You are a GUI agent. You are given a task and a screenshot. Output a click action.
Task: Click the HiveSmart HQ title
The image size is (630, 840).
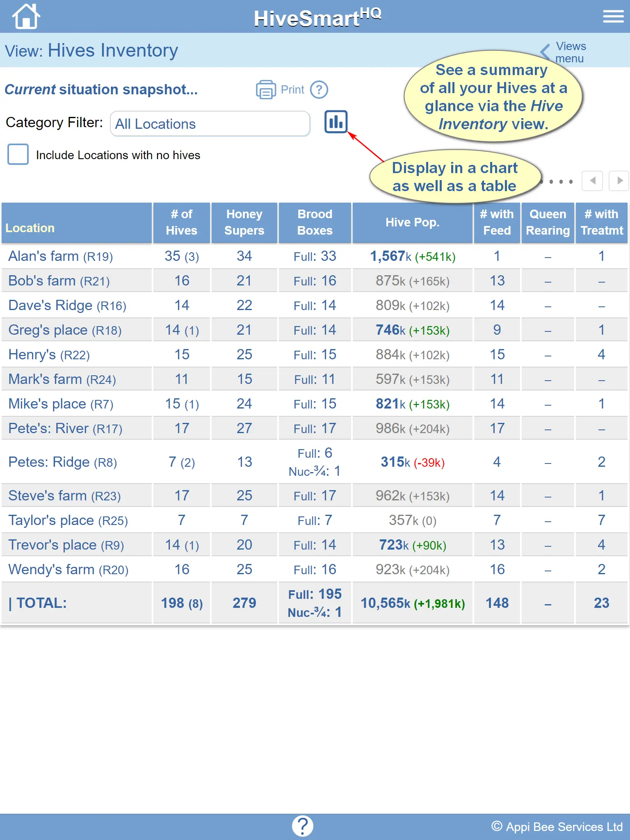[x=317, y=17]
